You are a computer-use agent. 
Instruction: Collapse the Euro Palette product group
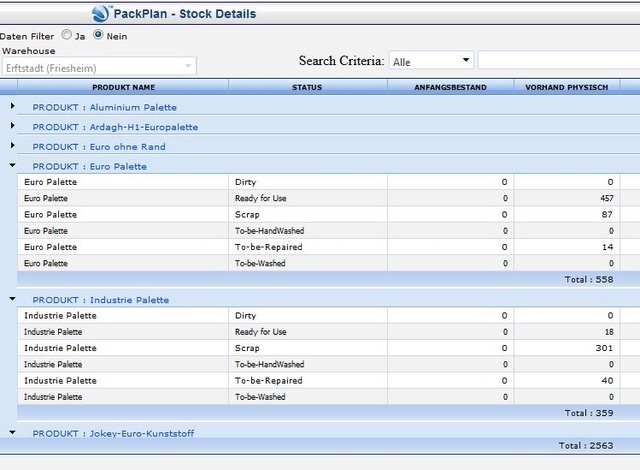[13, 165]
